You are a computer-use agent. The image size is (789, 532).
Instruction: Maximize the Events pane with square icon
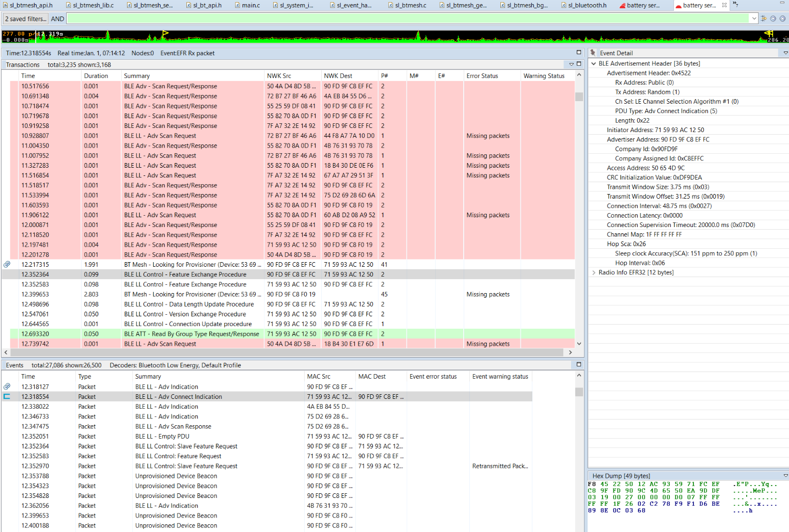coord(579,364)
